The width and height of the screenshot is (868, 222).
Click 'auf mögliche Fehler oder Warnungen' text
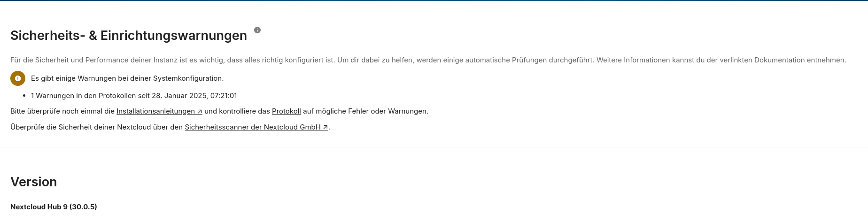pos(365,111)
